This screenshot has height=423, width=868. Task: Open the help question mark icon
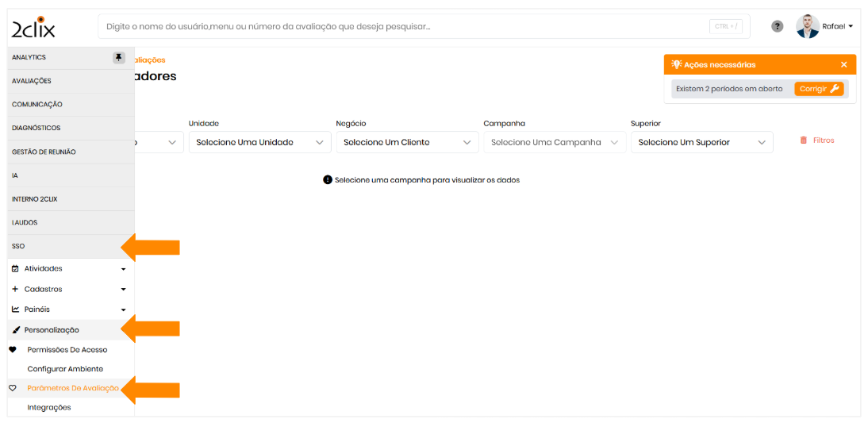coord(778,26)
